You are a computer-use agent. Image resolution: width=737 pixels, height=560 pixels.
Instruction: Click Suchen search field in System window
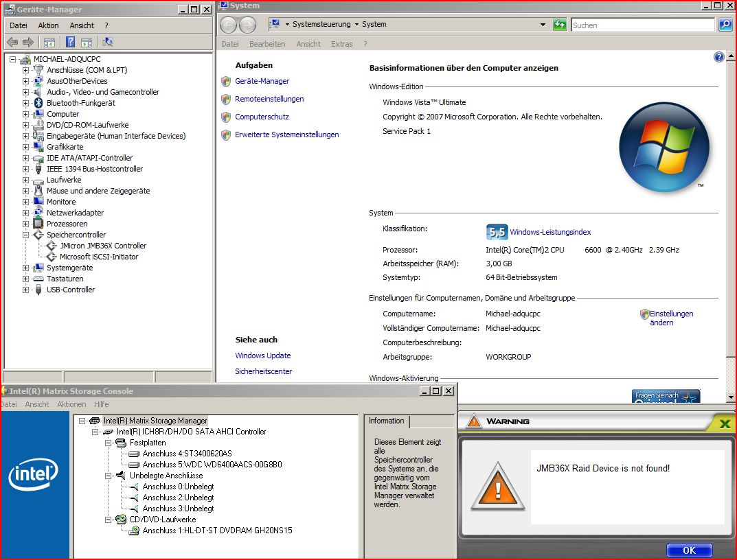pyautogui.click(x=642, y=25)
